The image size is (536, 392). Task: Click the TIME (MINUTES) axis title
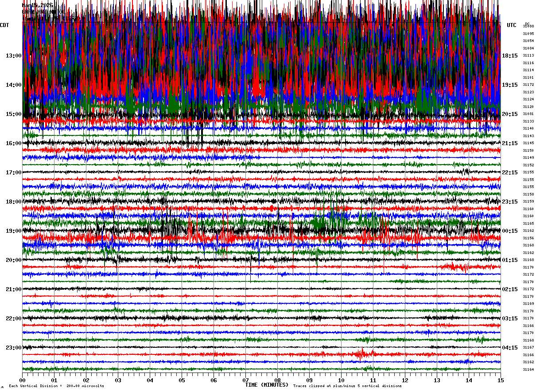click(x=267, y=385)
